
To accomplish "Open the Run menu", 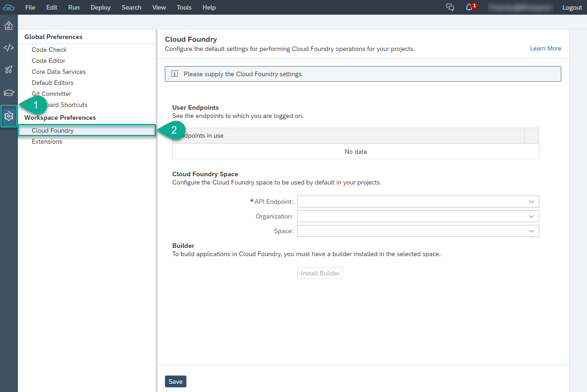I will point(74,7).
